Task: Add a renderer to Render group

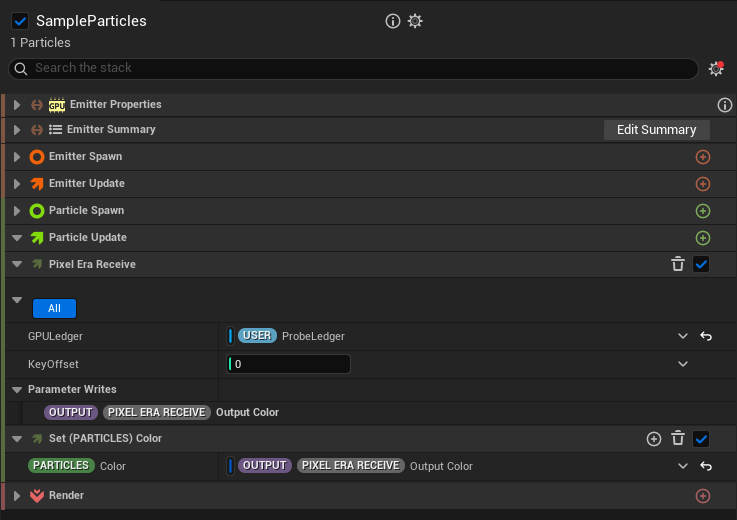Action: point(703,496)
